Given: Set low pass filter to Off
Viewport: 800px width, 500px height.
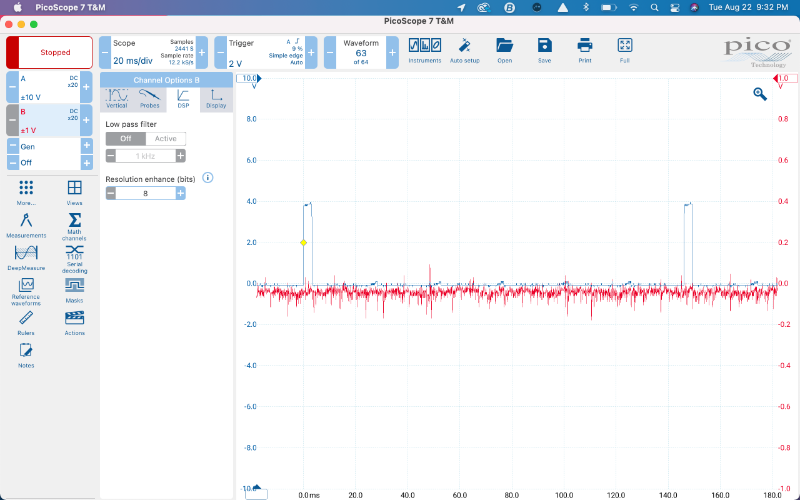Looking at the screenshot, I should pyautogui.click(x=125, y=139).
